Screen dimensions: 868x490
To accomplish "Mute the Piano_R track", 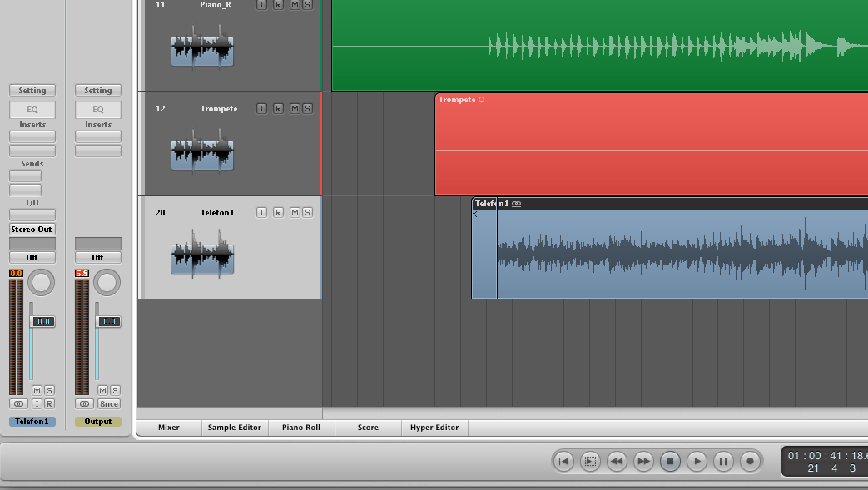I will pos(295,4).
